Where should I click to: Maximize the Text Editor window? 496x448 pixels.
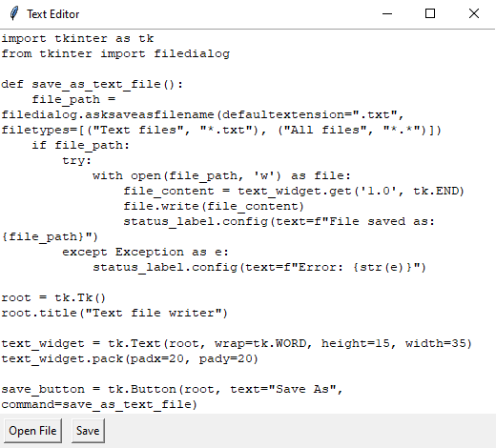(430, 13)
